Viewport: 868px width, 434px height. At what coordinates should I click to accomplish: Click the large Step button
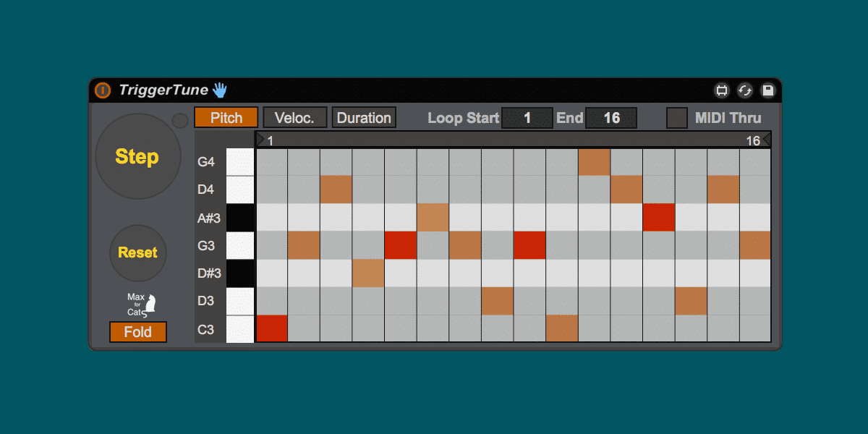coord(137,156)
